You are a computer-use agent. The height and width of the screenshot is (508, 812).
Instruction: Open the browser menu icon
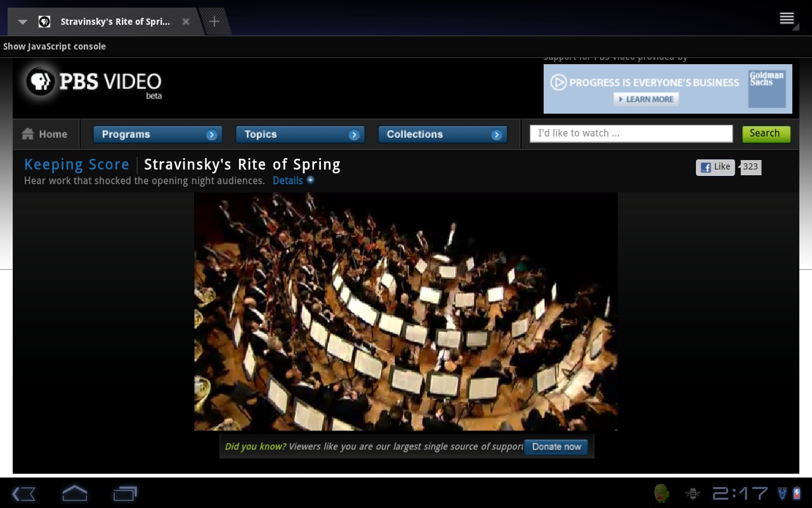point(787,18)
